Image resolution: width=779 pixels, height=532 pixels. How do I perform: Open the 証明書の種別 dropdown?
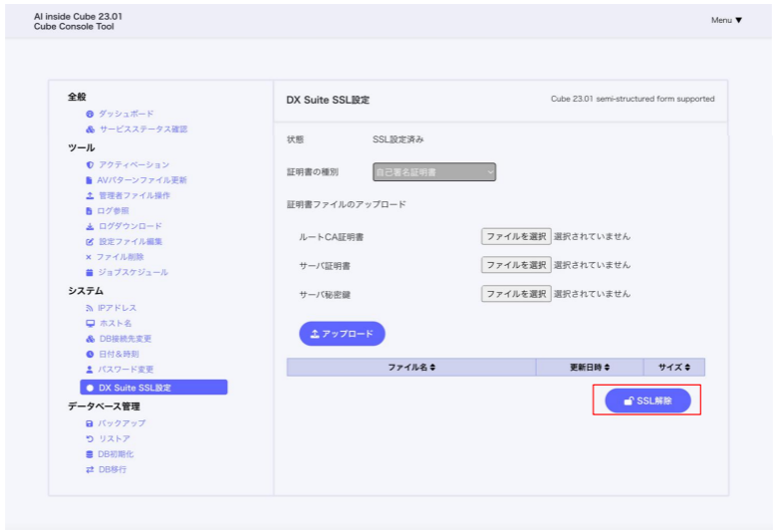[434, 172]
